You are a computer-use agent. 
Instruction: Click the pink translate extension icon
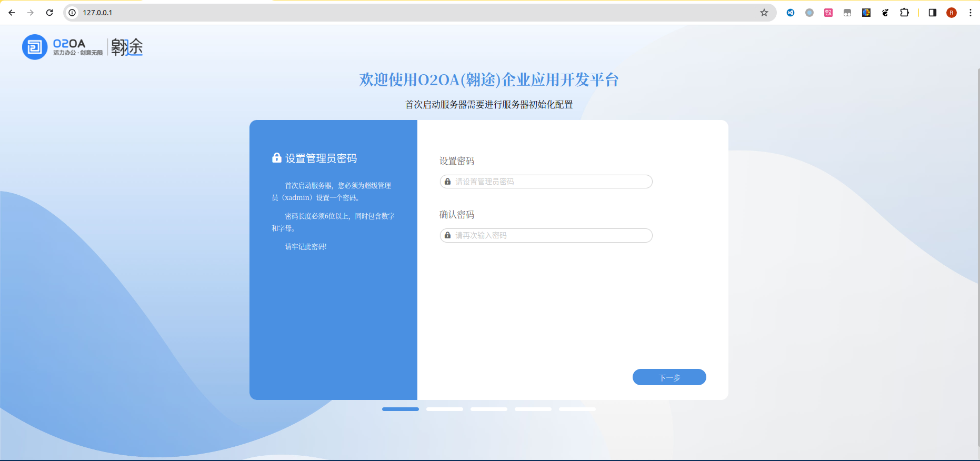[828, 13]
